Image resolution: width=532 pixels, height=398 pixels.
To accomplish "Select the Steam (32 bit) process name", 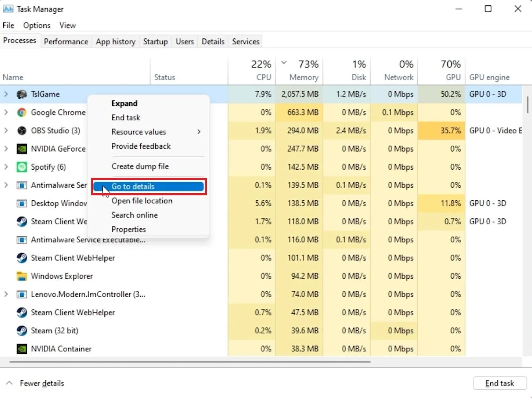I will click(54, 330).
